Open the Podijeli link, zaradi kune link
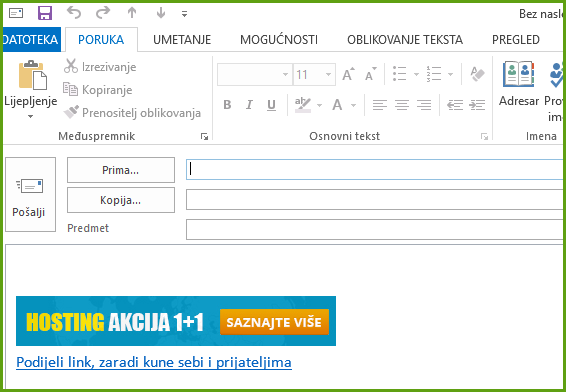 click(x=154, y=362)
